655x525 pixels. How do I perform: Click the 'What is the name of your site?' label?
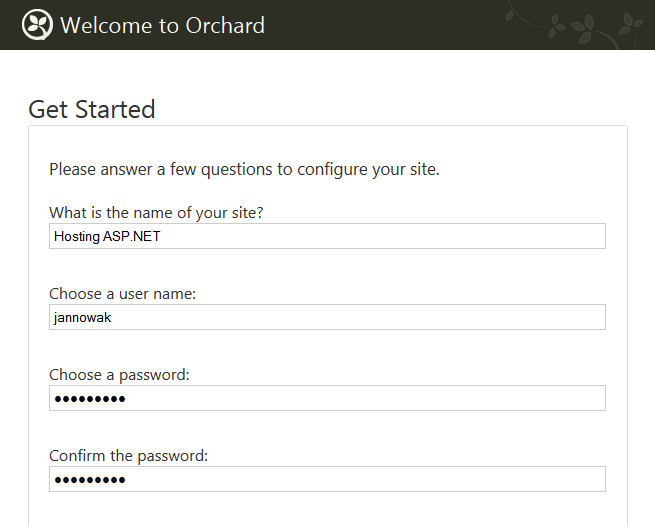coord(156,213)
